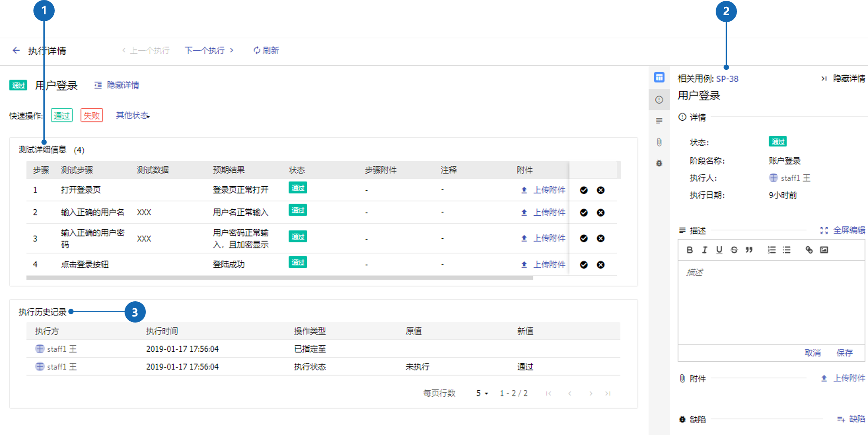
Task: Mark step 4 as passed with checkmark
Action: [x=584, y=265]
